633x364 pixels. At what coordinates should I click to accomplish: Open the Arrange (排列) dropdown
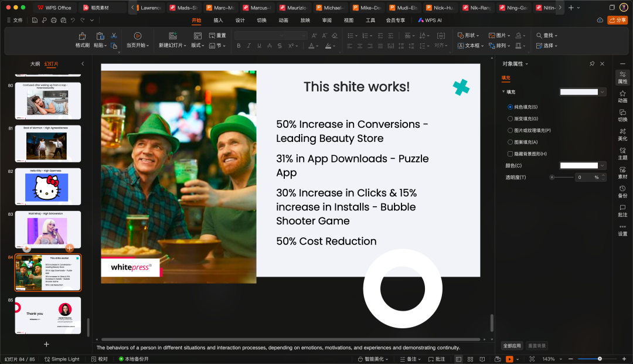point(499,46)
